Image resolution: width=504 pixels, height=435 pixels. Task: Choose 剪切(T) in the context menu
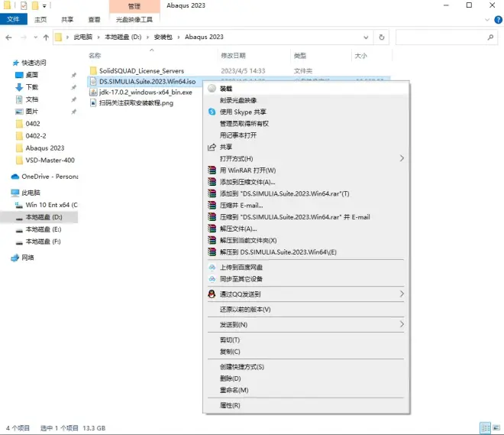point(230,339)
